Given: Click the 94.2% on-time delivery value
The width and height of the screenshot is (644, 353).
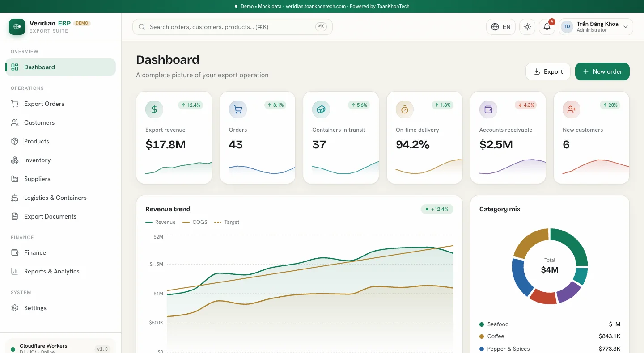Looking at the screenshot, I should [x=413, y=145].
